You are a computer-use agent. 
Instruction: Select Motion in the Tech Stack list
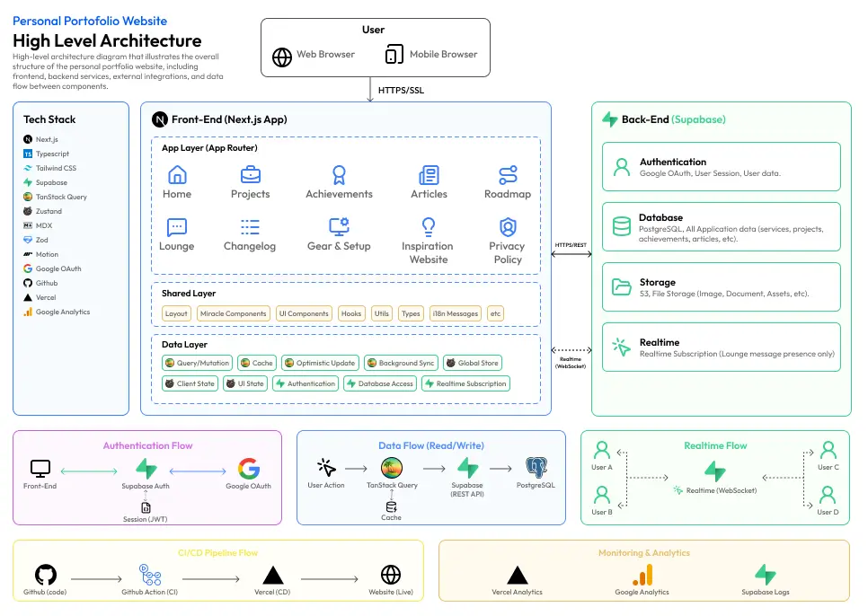pos(41,254)
